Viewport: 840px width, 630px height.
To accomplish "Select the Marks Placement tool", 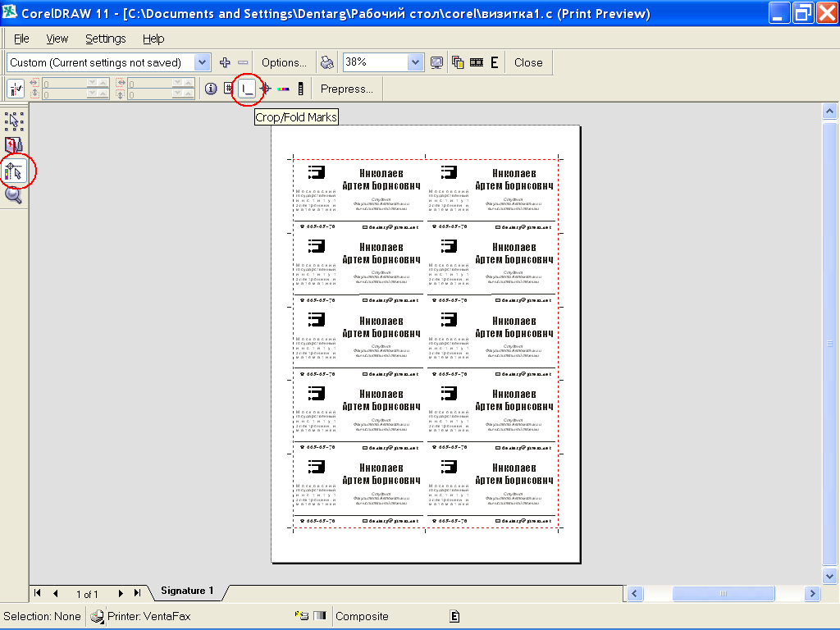I will point(14,171).
